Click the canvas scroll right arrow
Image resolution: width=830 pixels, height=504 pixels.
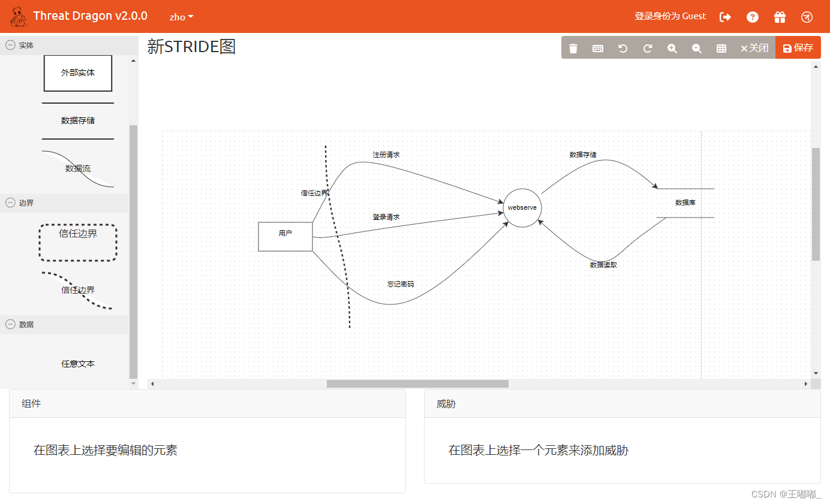pyautogui.click(x=807, y=384)
